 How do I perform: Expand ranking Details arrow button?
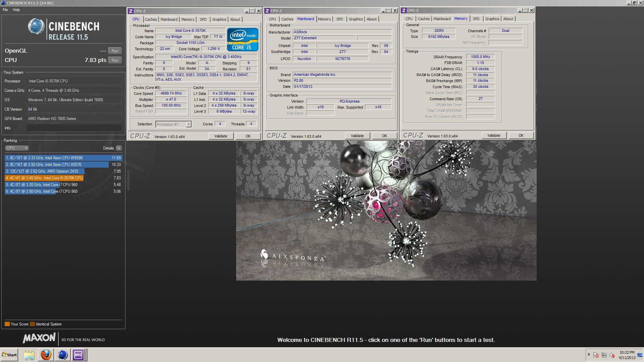[119, 148]
